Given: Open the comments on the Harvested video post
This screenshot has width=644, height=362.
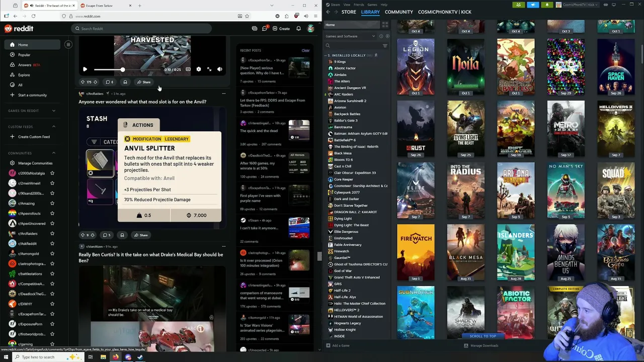Looking at the screenshot, I should [109, 82].
